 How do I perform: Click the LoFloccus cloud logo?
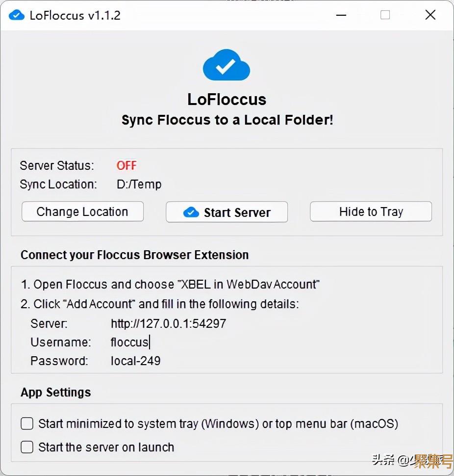pyautogui.click(x=227, y=65)
